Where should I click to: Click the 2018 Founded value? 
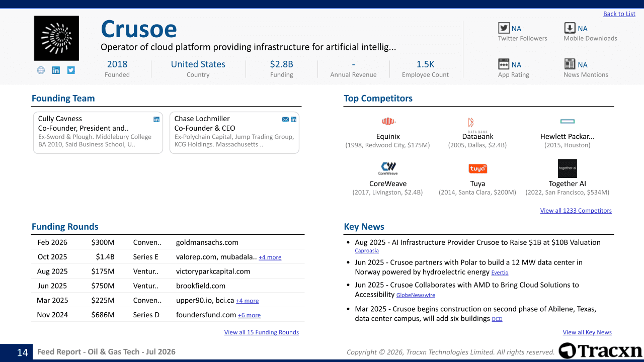117,64
